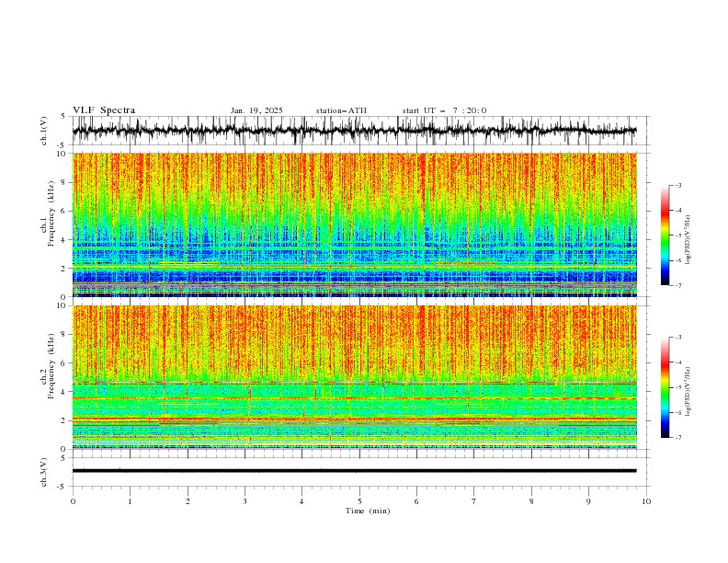
Task: Click the ch.2 spectrogram panel
Action: [x=354, y=377]
